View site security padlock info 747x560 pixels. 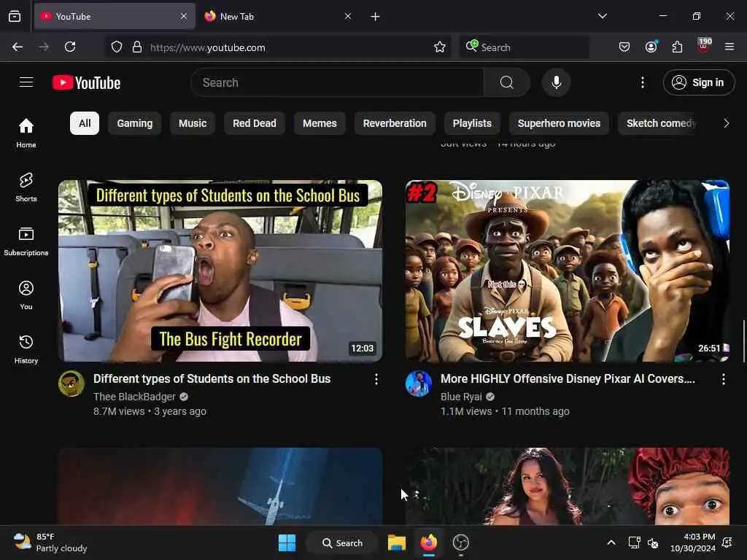(x=137, y=47)
